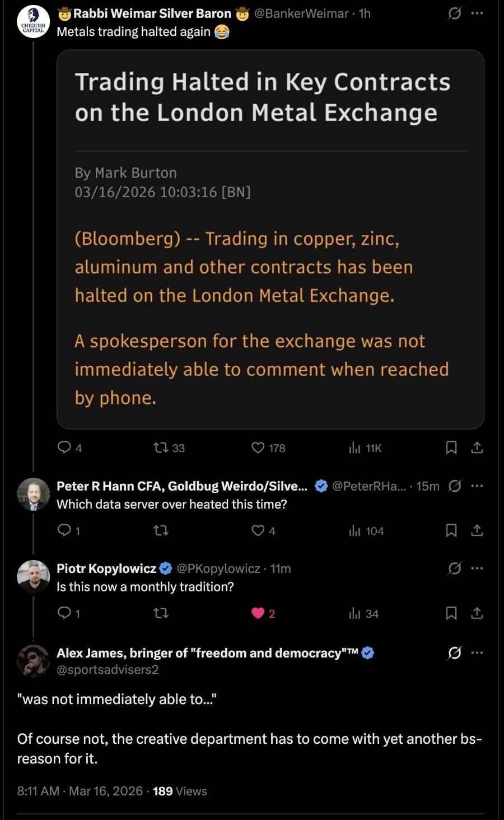Reply to the Rabbi Weimar Silver Baron post
The height and width of the screenshot is (820, 504).
(65, 448)
